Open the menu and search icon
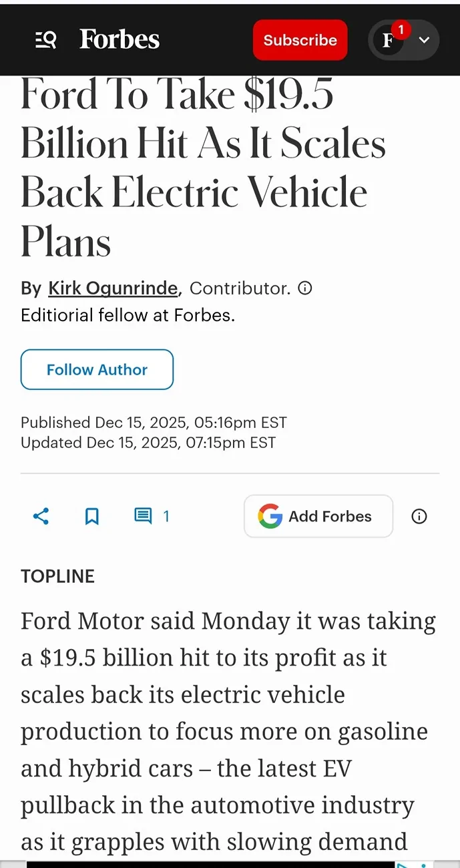Screen dimensions: 460x868 (x=45, y=40)
